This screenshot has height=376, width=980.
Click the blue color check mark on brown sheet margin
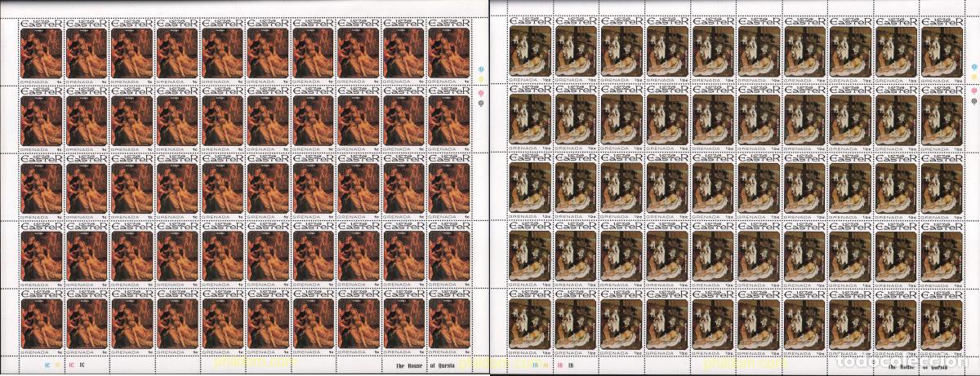974,68
